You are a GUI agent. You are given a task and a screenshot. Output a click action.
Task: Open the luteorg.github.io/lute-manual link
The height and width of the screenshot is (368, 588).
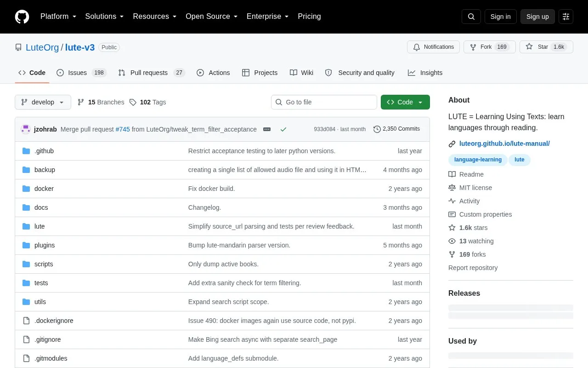[504, 144]
